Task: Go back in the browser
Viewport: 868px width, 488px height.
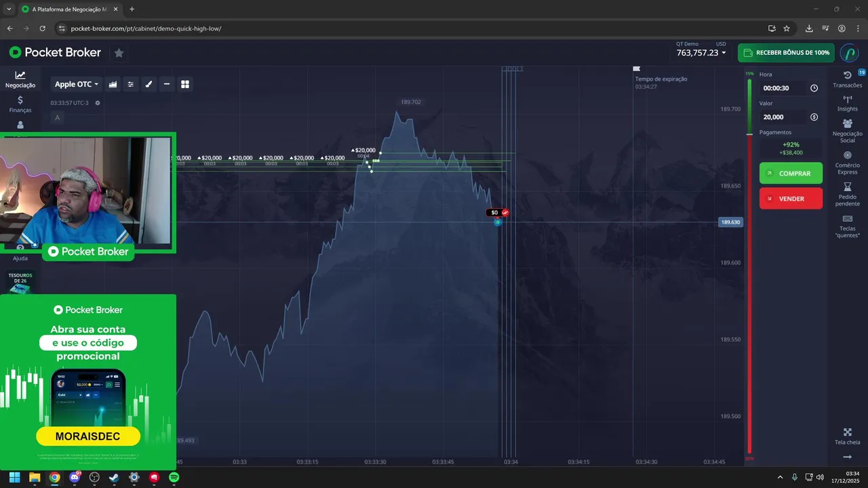Action: tap(9, 28)
